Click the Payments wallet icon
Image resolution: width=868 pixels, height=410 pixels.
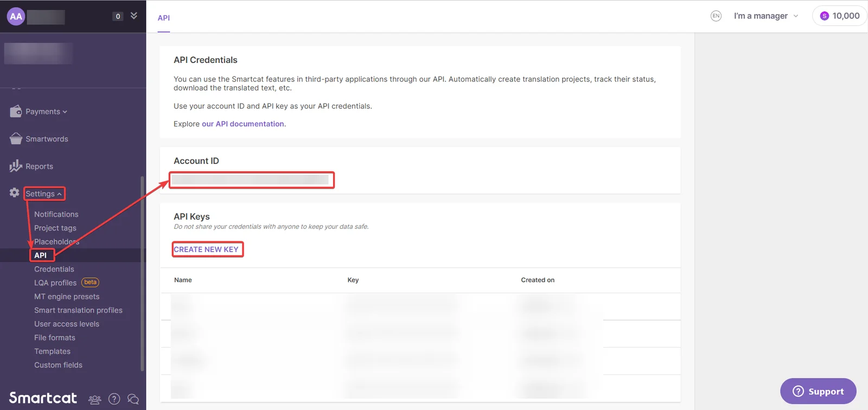tap(16, 111)
